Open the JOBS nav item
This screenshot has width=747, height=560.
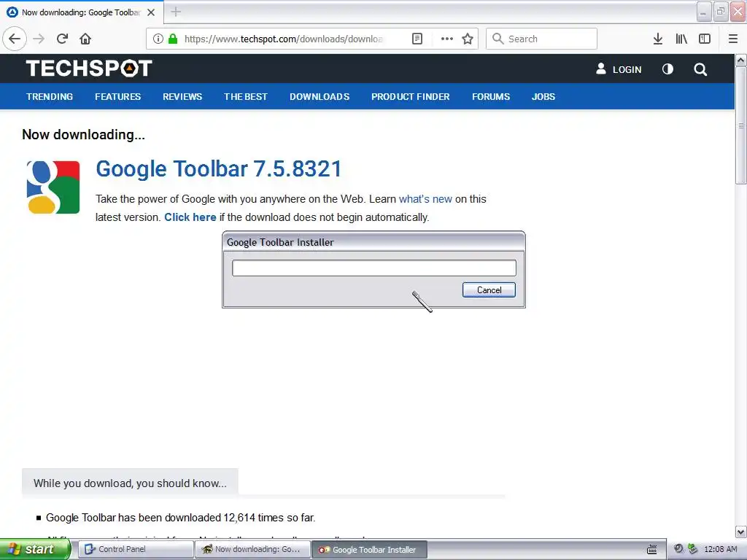543,97
